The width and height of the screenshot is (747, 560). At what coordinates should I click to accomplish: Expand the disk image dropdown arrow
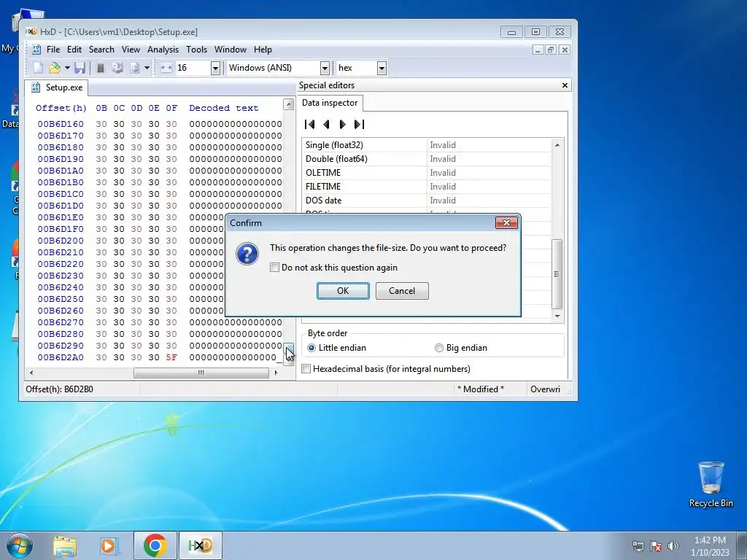tap(147, 68)
